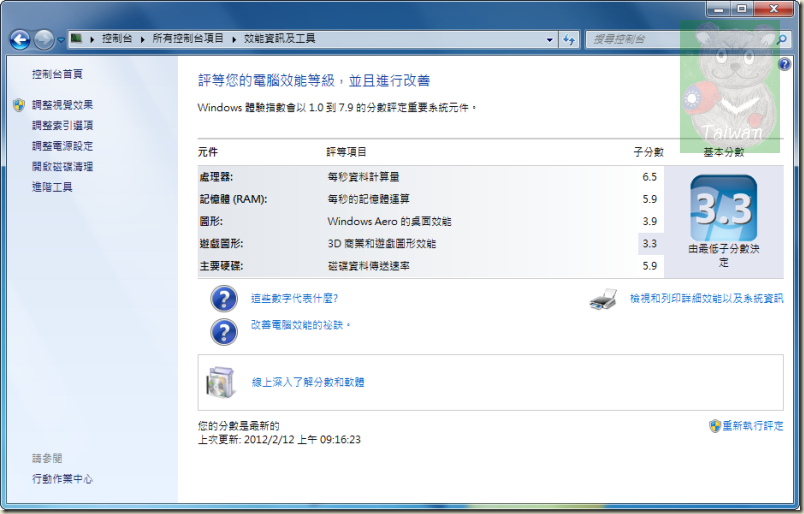Select the 主要硬碟 row label
Image resolution: width=804 pixels, height=514 pixels.
point(221,266)
